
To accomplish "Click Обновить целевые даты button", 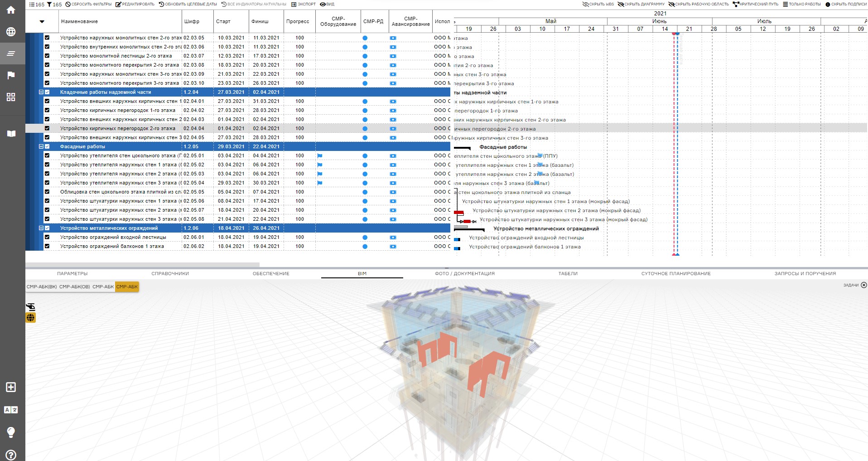I will click(188, 4).
